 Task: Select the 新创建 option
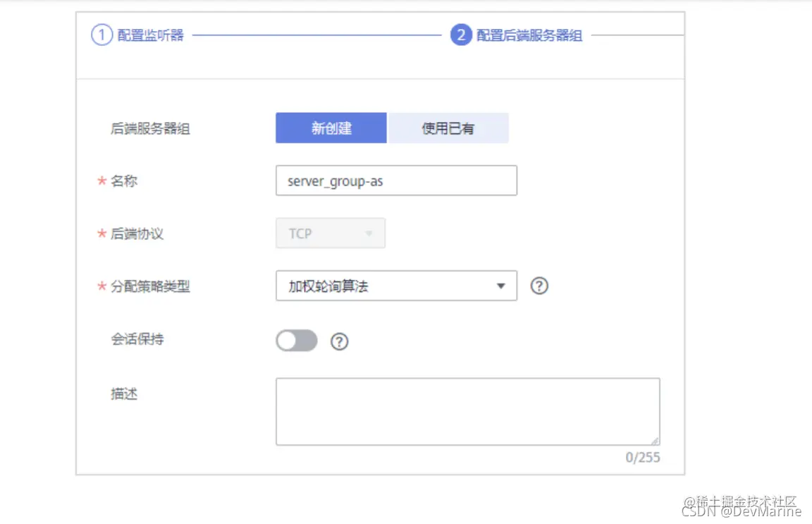(331, 128)
